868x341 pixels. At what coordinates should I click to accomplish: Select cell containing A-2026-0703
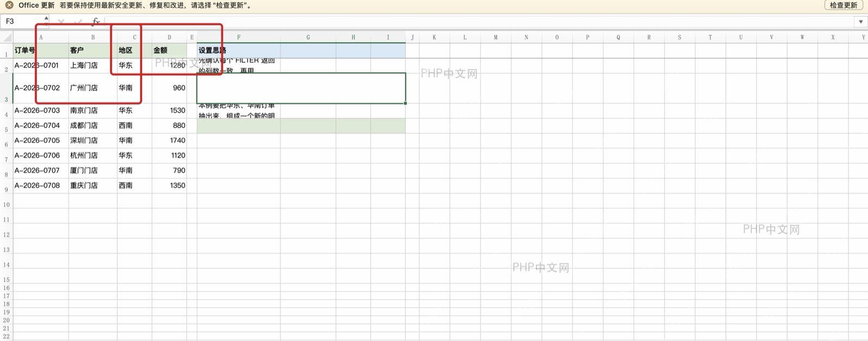pyautogui.click(x=41, y=111)
